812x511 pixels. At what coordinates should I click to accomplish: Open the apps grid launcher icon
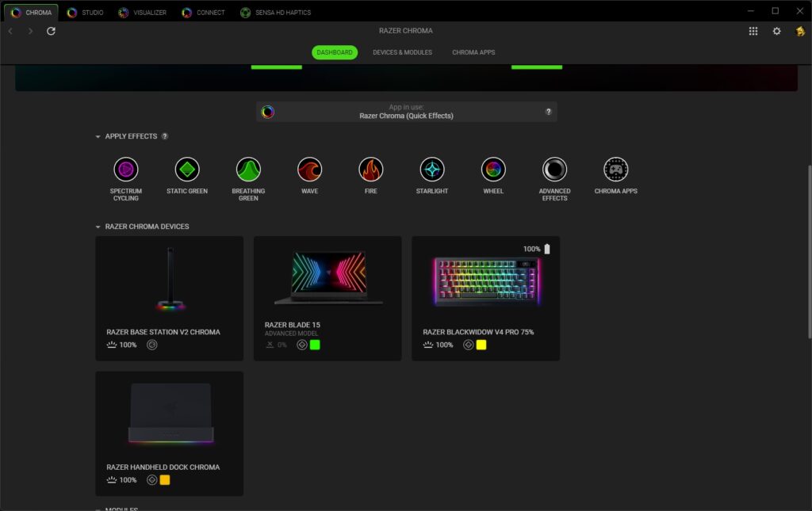753,31
